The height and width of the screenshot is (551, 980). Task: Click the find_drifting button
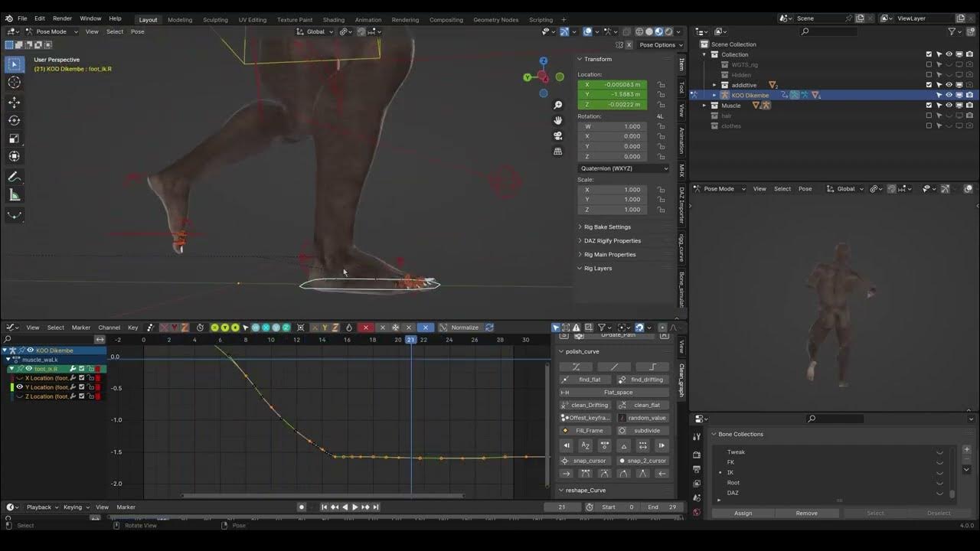click(x=643, y=380)
